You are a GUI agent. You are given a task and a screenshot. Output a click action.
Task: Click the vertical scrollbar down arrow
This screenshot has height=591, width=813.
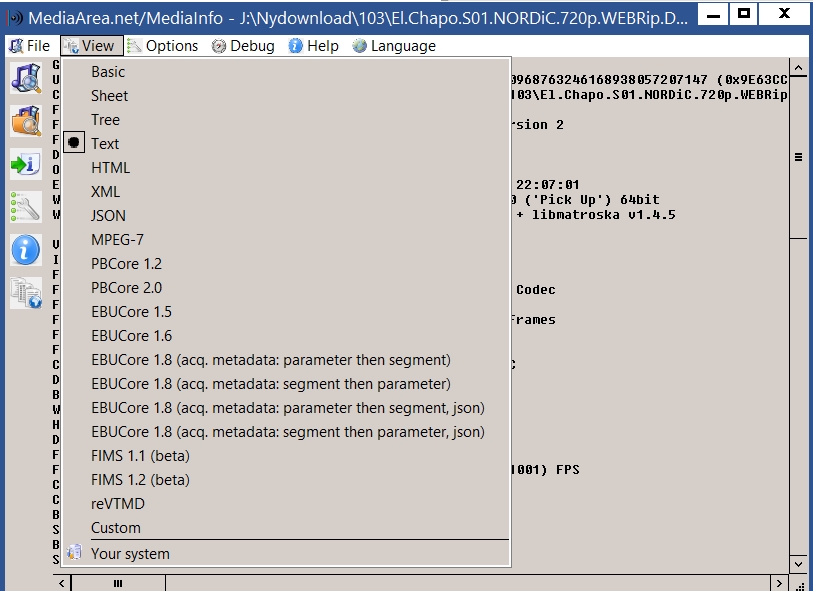[x=798, y=564]
